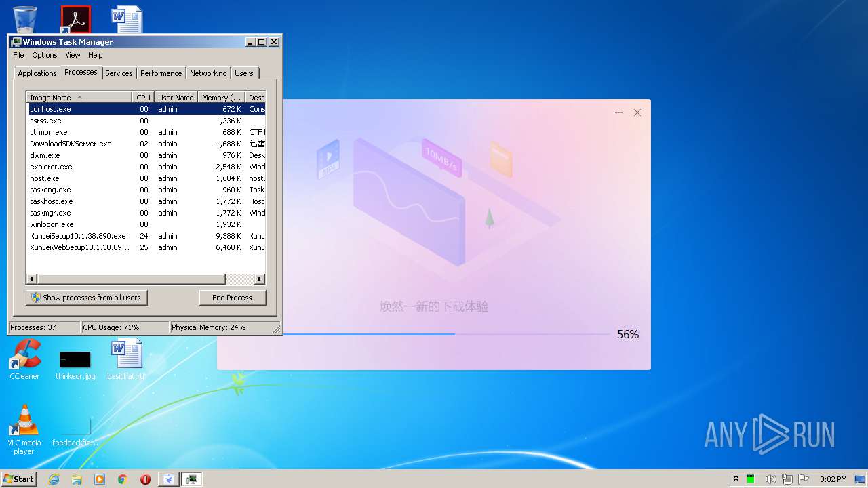The image size is (868, 488).
Task: Switch to the Users tab
Action: point(244,73)
